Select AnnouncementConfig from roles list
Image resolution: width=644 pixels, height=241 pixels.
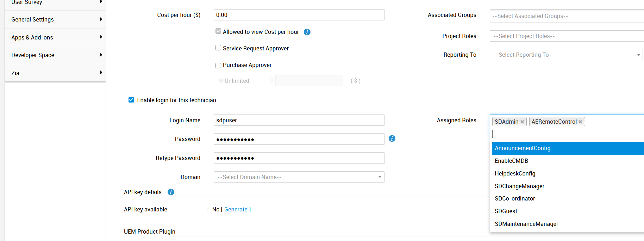(523, 148)
